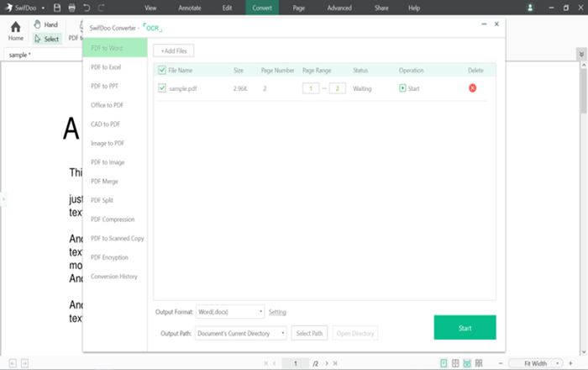Open the SwifDoo logo menu arrow
This screenshot has width=588, height=370.
pyautogui.click(x=43, y=8)
